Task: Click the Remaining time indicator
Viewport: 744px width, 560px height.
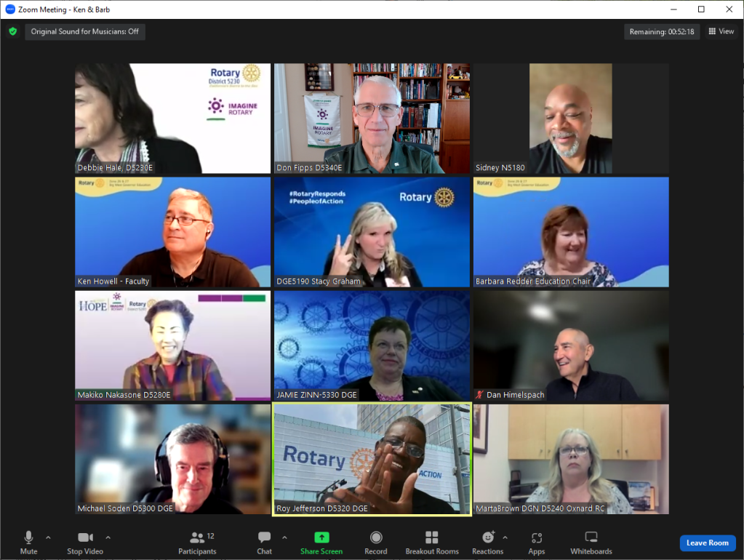Action: point(661,32)
